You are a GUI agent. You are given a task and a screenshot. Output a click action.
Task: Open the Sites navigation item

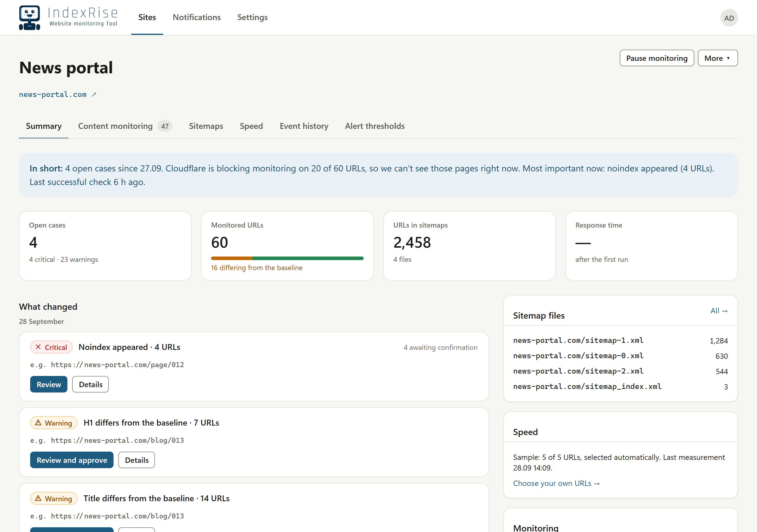click(x=147, y=17)
